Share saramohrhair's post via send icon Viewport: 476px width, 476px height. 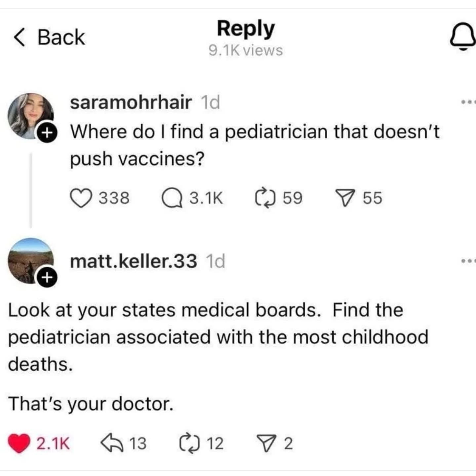(345, 198)
